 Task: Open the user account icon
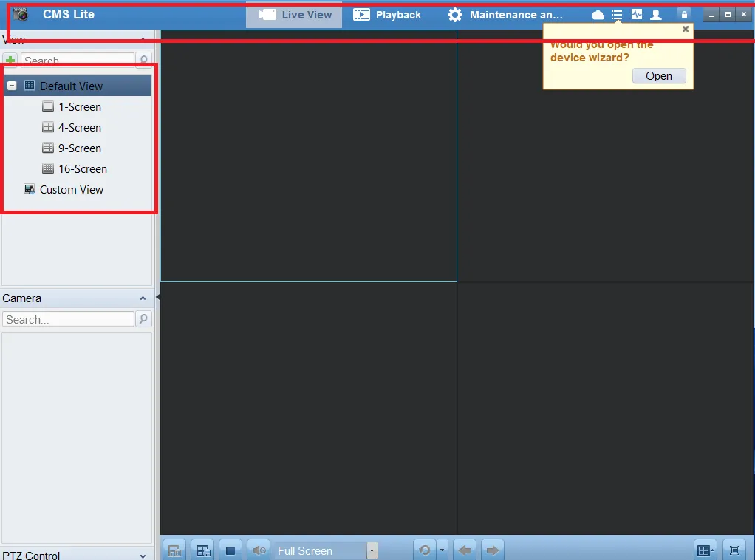[x=656, y=14]
